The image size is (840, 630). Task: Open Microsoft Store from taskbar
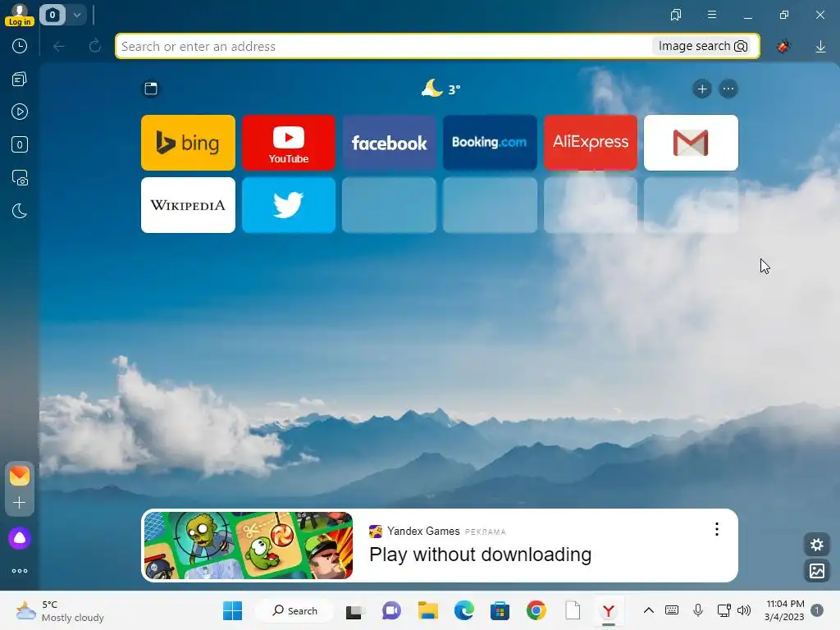pyautogui.click(x=500, y=610)
